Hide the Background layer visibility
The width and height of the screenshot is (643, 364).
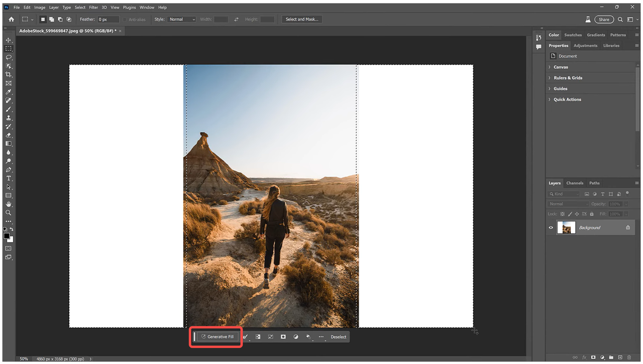[x=550, y=227]
